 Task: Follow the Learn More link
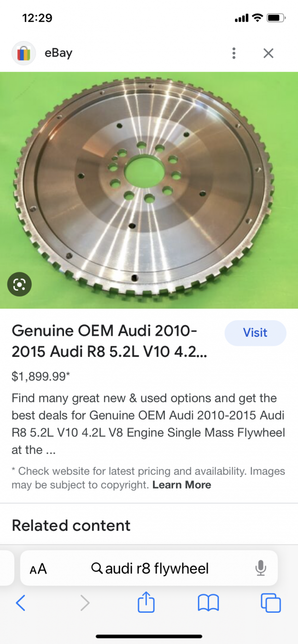[x=181, y=485]
